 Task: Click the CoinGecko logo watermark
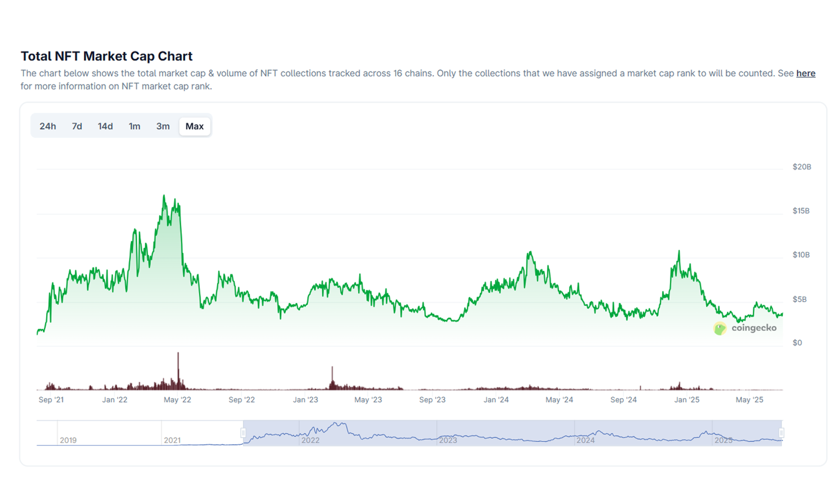click(745, 328)
